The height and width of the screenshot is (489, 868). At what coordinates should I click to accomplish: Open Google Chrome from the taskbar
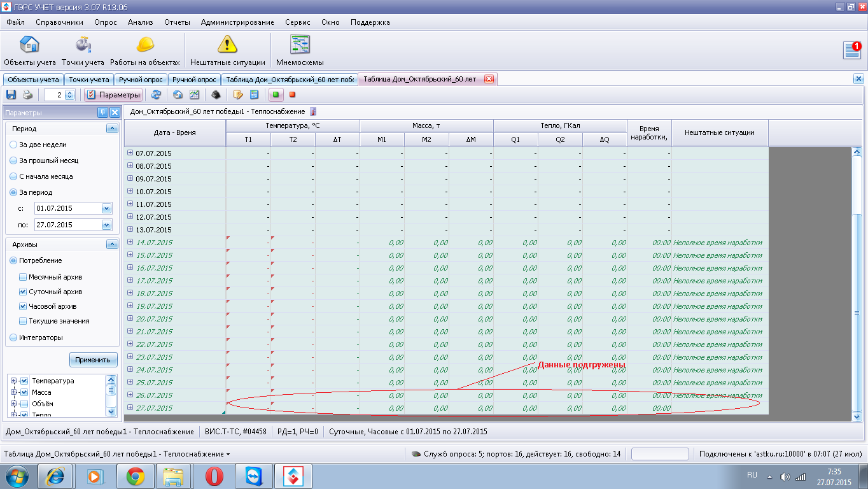tap(134, 476)
